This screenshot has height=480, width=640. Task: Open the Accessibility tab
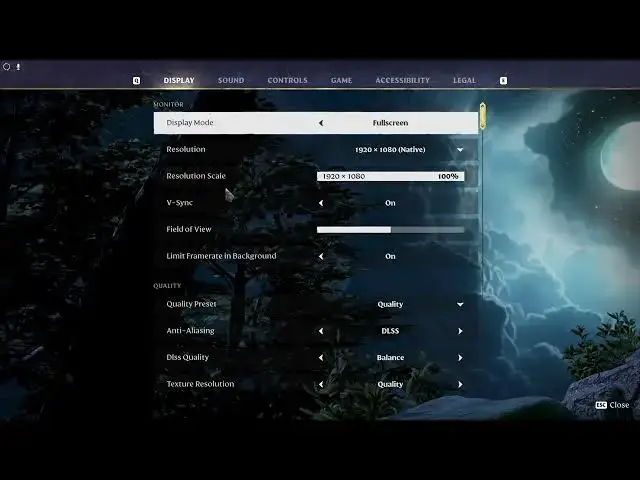pyautogui.click(x=402, y=80)
